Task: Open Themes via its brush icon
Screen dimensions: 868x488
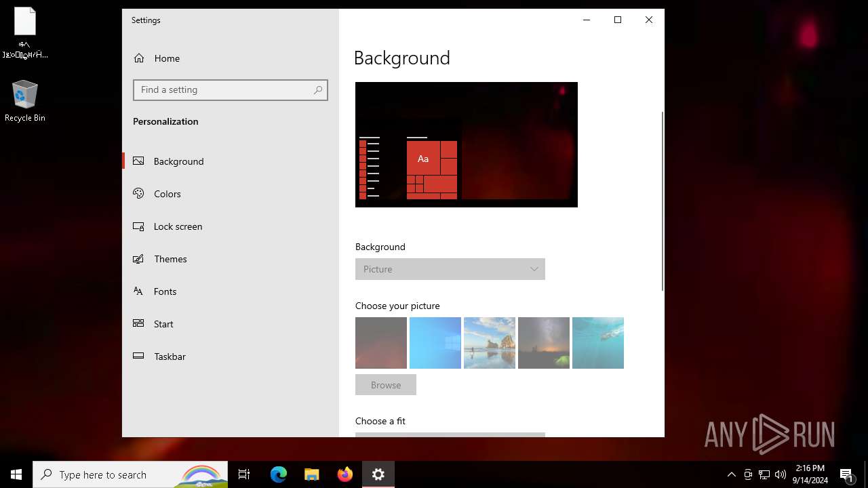Action: point(138,259)
